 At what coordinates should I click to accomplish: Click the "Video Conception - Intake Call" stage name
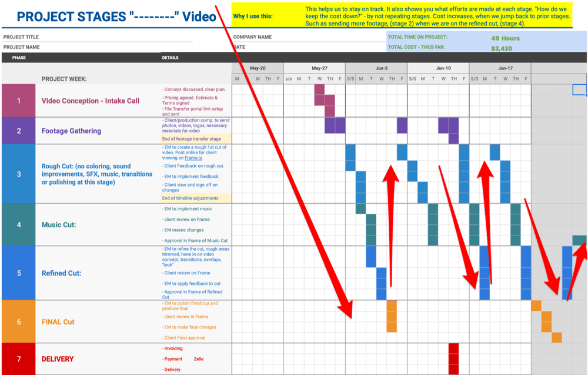pyautogui.click(x=90, y=101)
